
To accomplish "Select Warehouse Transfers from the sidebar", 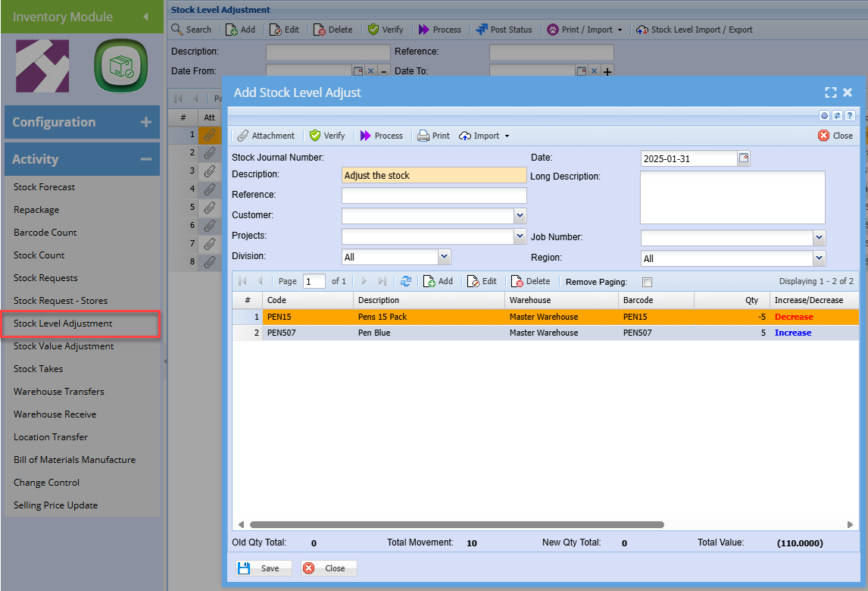I will [x=59, y=392].
